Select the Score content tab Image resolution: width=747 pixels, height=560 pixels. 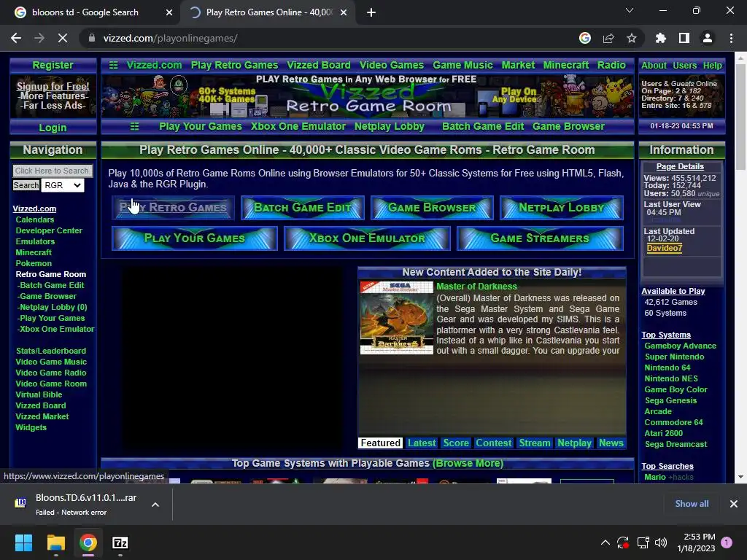[x=456, y=443]
